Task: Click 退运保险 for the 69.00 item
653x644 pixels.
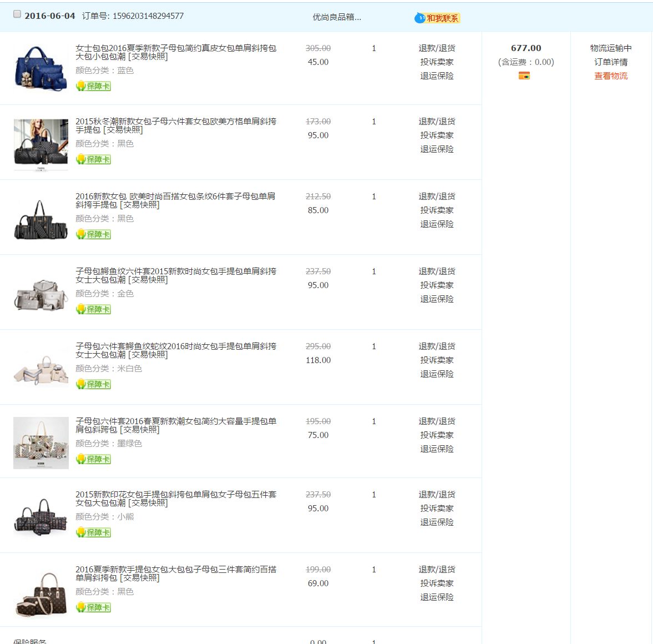Action: coord(437,598)
